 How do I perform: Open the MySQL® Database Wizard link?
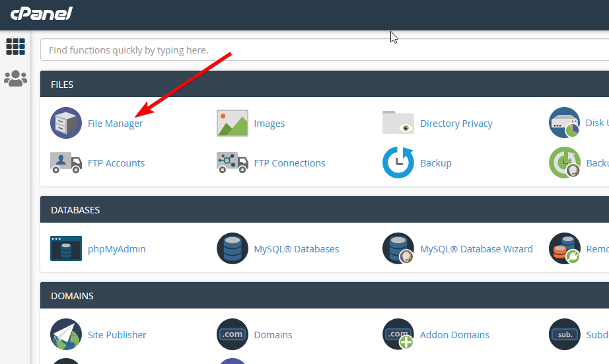pos(476,249)
